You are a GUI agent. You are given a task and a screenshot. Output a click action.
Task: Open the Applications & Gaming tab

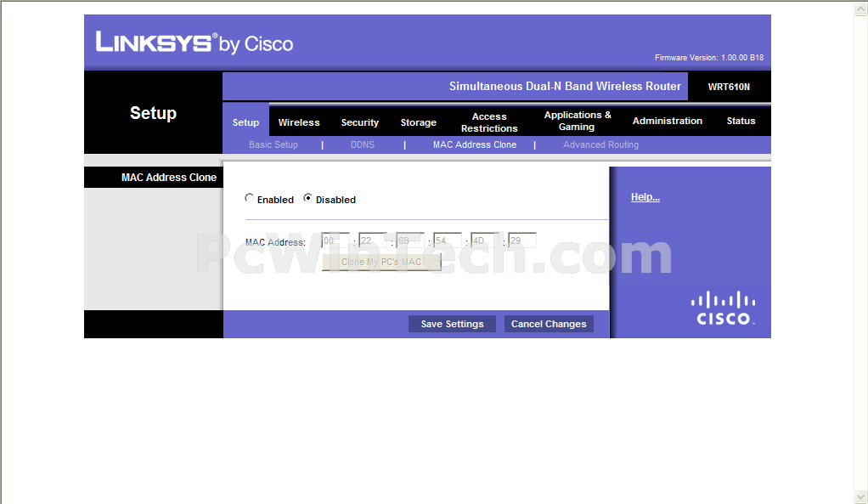[x=578, y=121]
